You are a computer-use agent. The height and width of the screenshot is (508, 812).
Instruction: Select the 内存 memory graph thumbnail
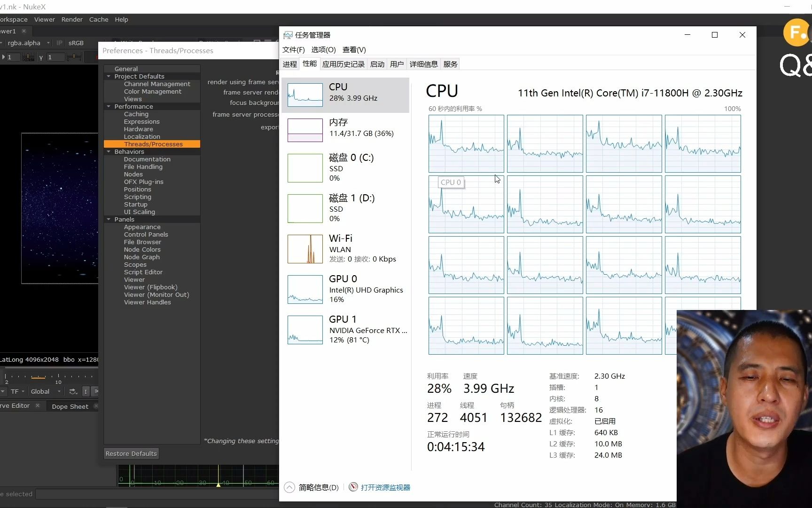pos(305,130)
